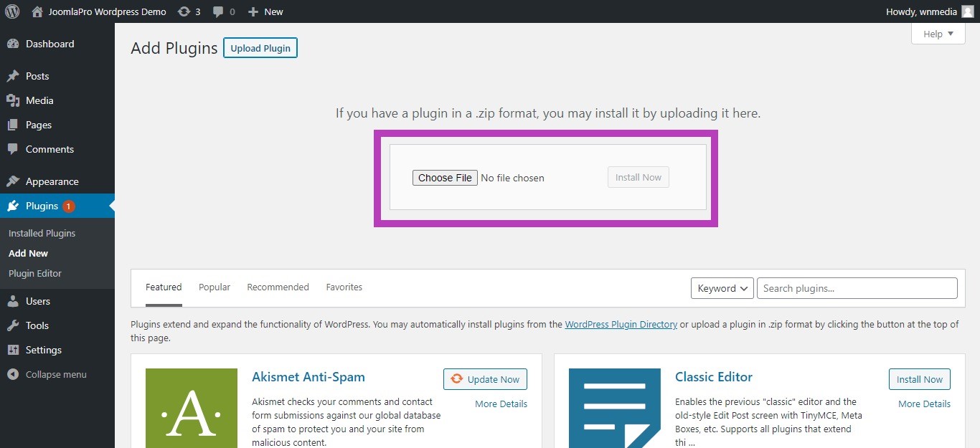This screenshot has height=448, width=980.
Task: Switch to the Recommended tab
Action: (278, 287)
